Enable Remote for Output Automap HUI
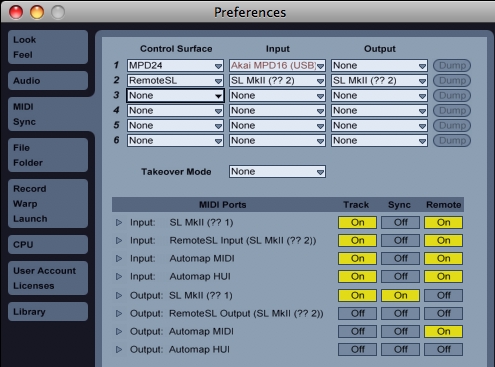 point(443,349)
